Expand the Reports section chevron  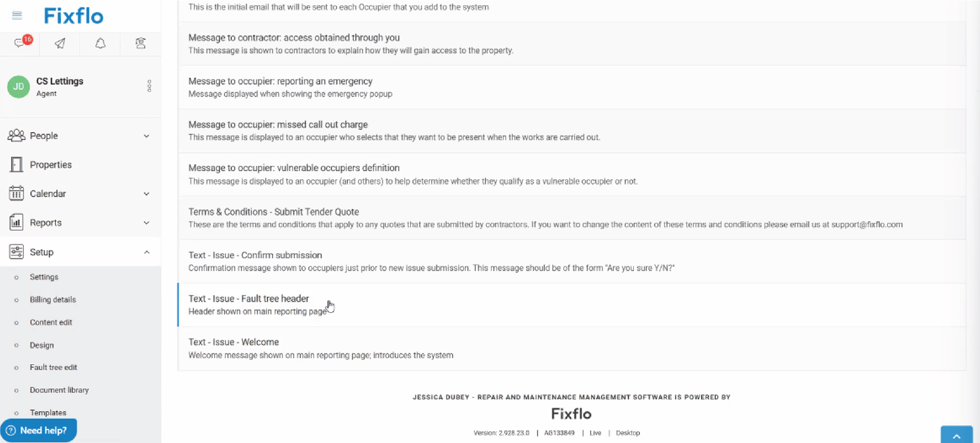147,223
